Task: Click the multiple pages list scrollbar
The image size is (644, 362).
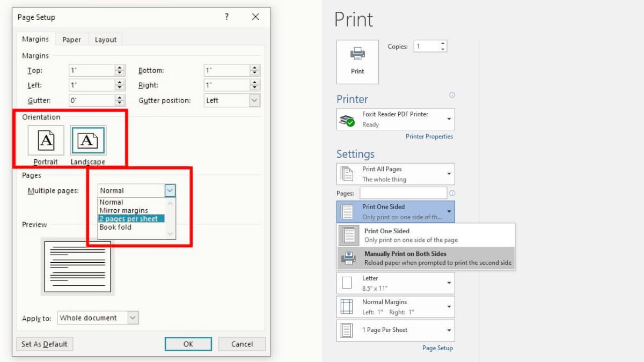Action: (x=171, y=218)
